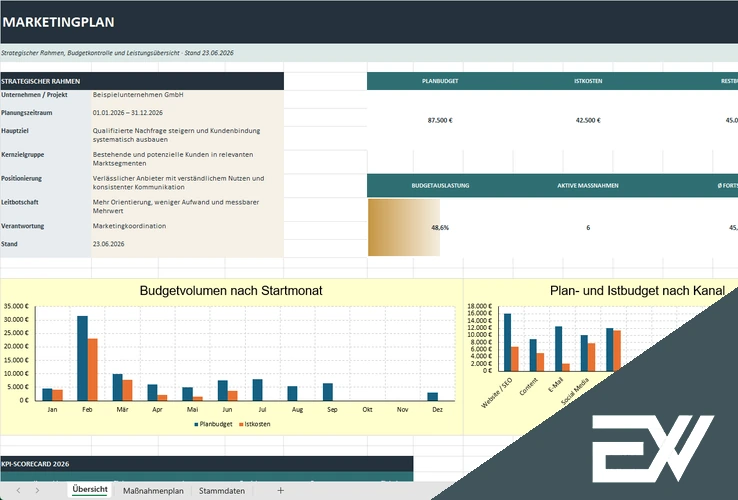Select the STRATEGISCHER RAHMEN header
Screen dimensions: 738x500
[142, 81]
